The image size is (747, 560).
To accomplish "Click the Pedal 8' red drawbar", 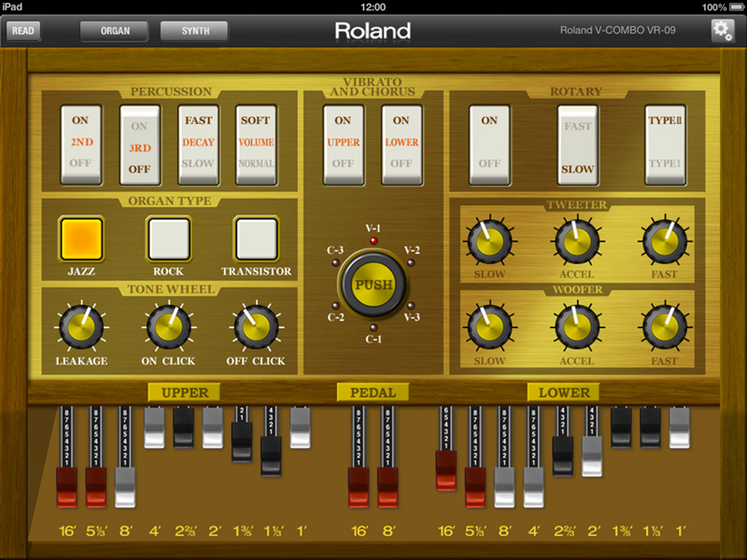I will click(388, 487).
